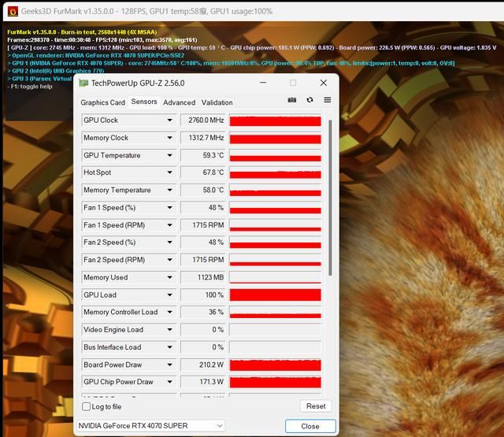Click the FurMark flame icon in title bar
Screen dimensions: 504x437
tap(13, 12)
